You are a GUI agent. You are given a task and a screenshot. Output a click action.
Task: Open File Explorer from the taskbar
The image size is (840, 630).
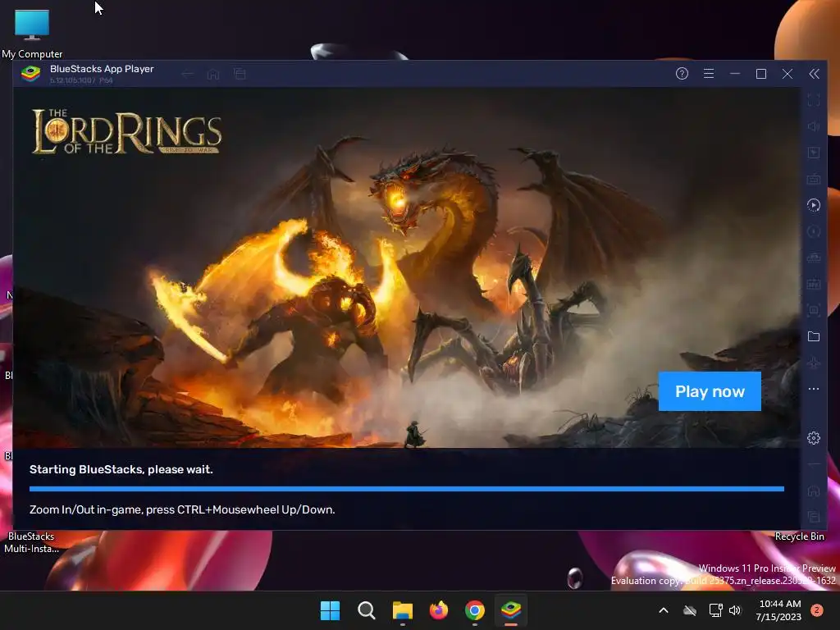pyautogui.click(x=402, y=610)
